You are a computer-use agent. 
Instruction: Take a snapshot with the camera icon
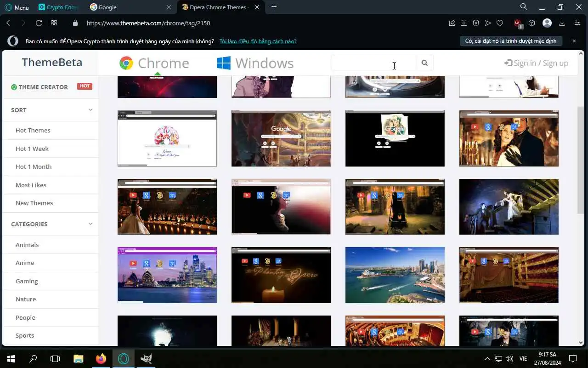tap(464, 23)
